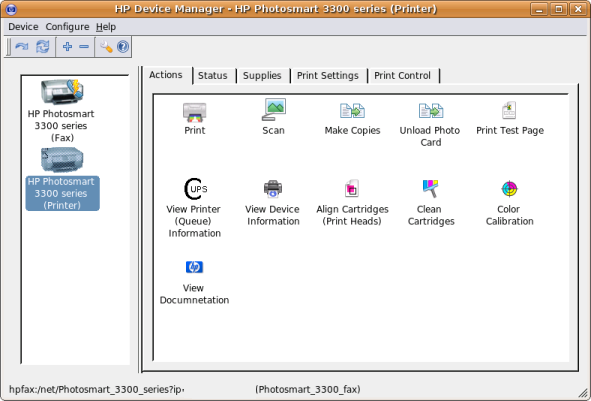Maximize the HP Device Manager window

pyautogui.click(x=559, y=9)
